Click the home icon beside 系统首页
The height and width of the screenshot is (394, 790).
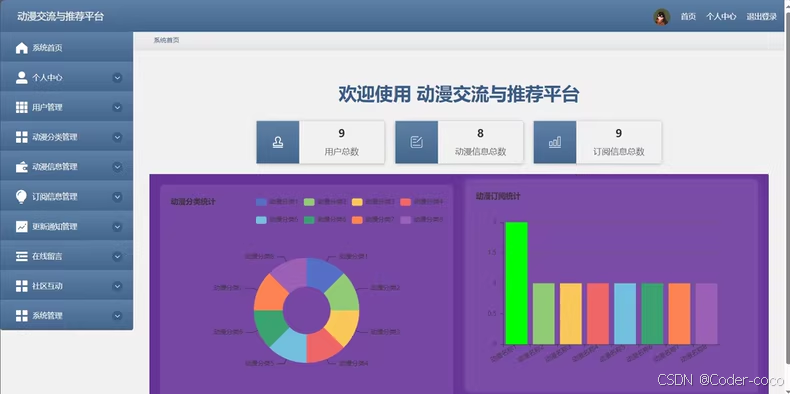[22, 48]
